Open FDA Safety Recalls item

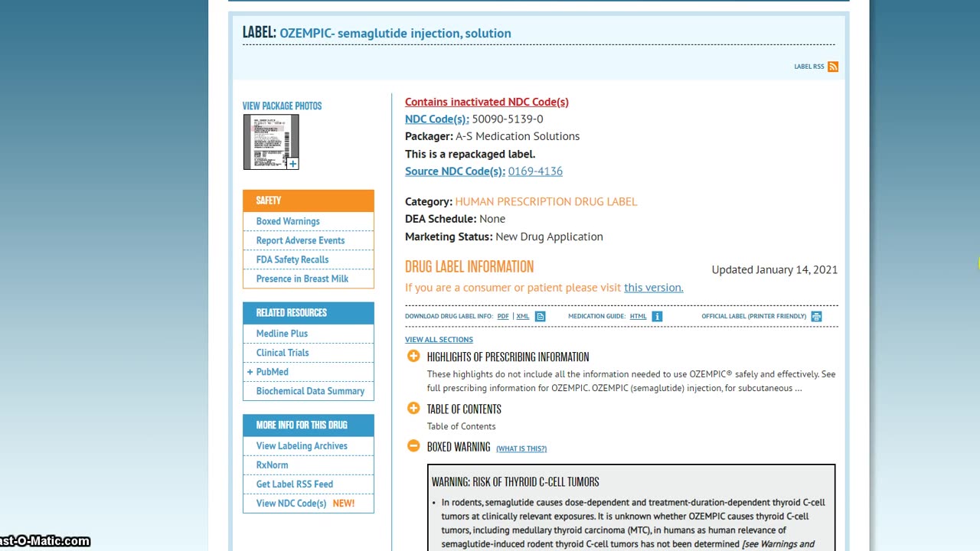[x=292, y=259]
